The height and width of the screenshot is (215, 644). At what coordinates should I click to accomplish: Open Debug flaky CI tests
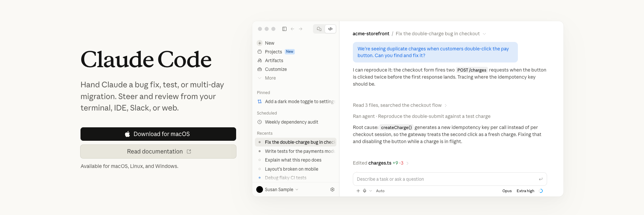pos(285,178)
